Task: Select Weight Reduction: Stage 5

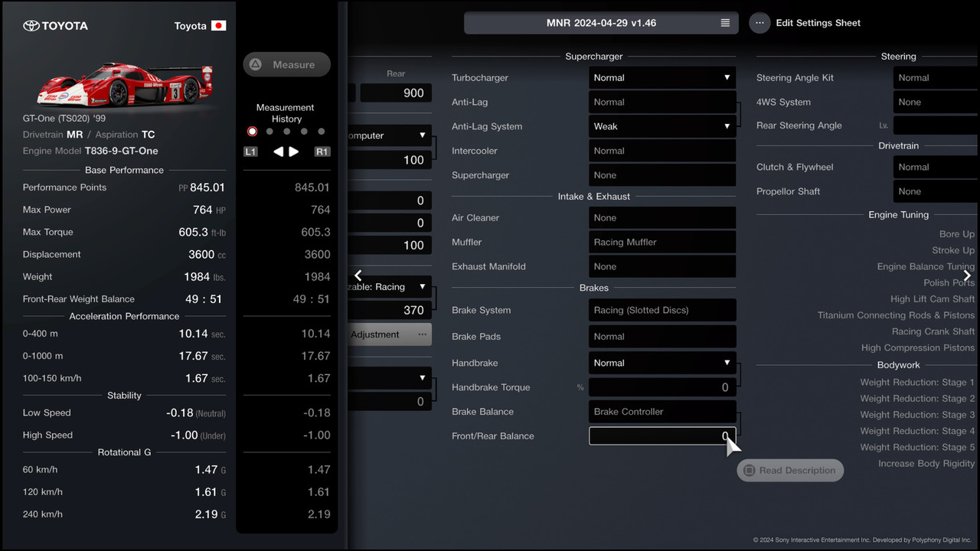Action: pos(917,447)
